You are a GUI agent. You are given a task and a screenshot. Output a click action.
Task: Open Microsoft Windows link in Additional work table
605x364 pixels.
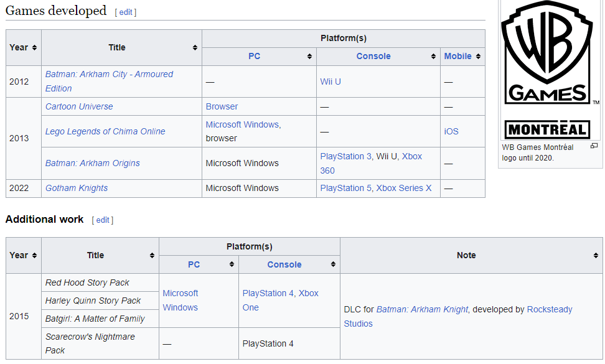pyautogui.click(x=180, y=301)
